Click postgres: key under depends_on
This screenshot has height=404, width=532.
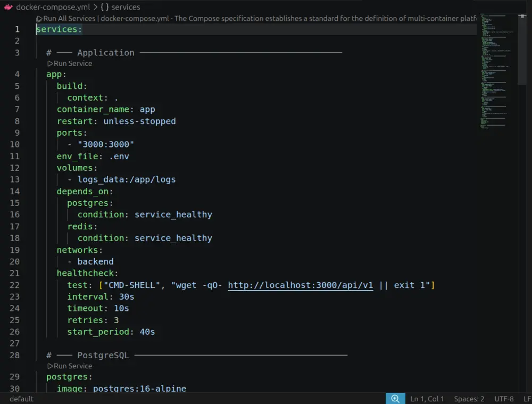(x=90, y=203)
